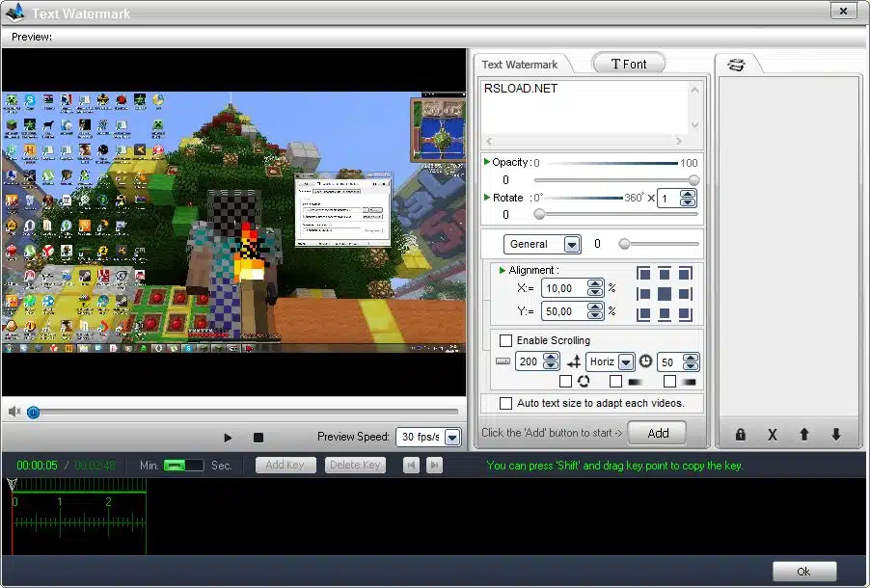The height and width of the screenshot is (588, 870).
Task: Move the watermark layer up with the up arrow
Action: [x=804, y=435]
